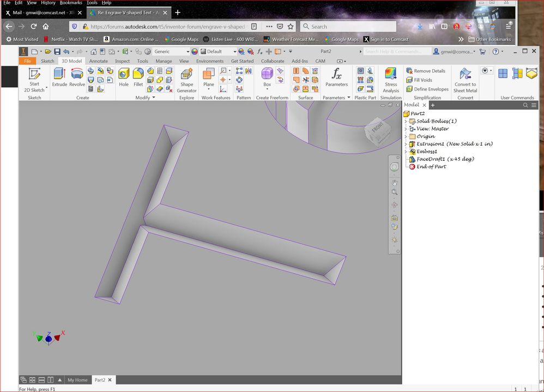The height and width of the screenshot is (392, 544).
Task: Toggle Firefox sidebar view icon
Action: pos(444,26)
